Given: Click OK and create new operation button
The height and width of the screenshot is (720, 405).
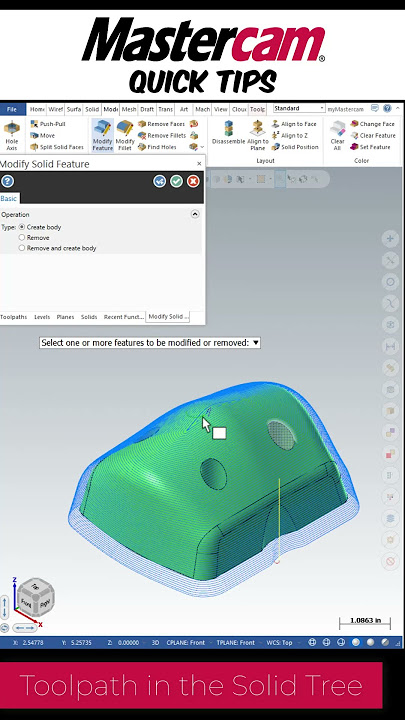Looking at the screenshot, I should (159, 181).
